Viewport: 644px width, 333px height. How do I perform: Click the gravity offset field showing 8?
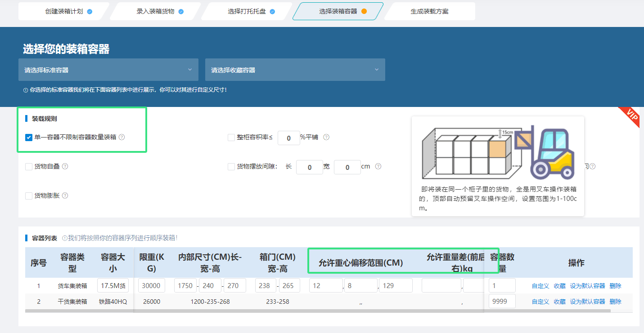pos(361,285)
